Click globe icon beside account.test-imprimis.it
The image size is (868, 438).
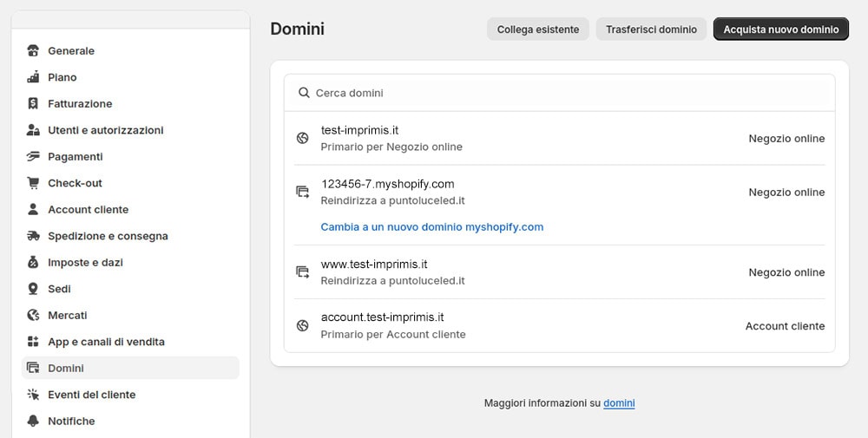point(302,326)
